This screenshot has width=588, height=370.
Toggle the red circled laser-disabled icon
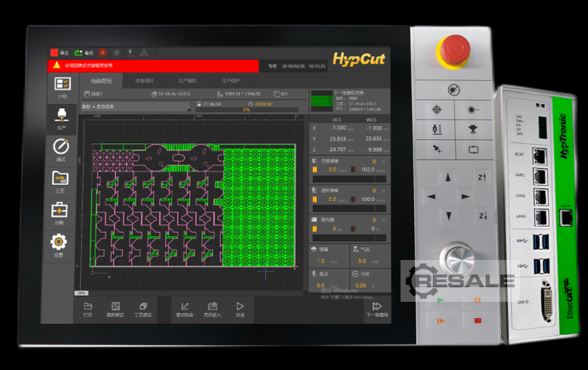click(103, 53)
